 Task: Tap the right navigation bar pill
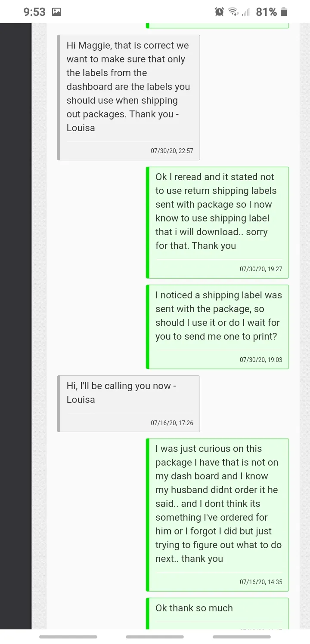click(242, 637)
